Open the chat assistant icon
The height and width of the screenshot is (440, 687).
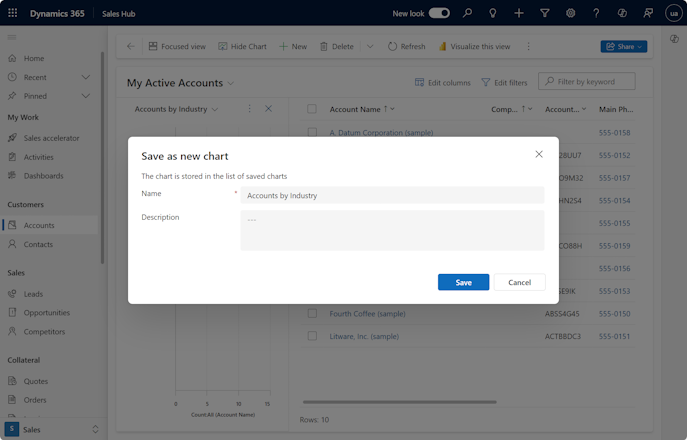click(648, 13)
